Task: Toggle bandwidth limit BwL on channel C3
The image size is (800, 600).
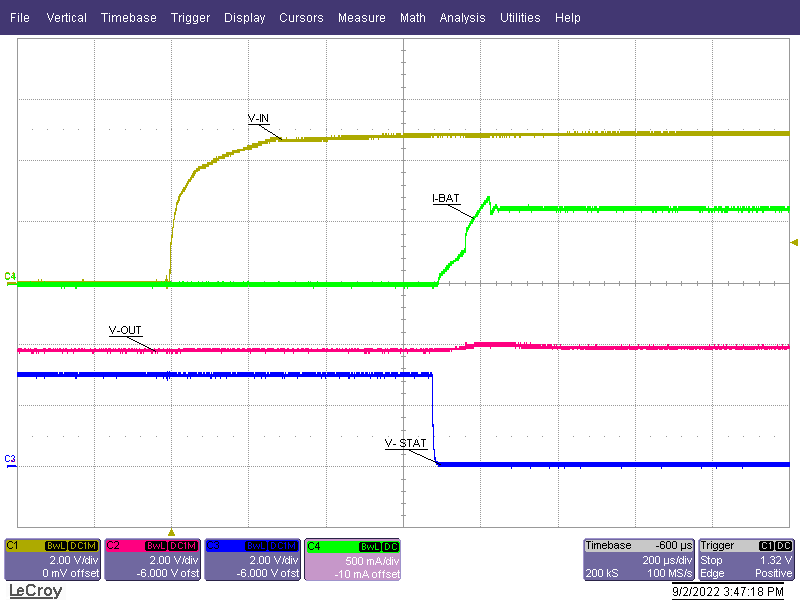Action: (x=258, y=545)
